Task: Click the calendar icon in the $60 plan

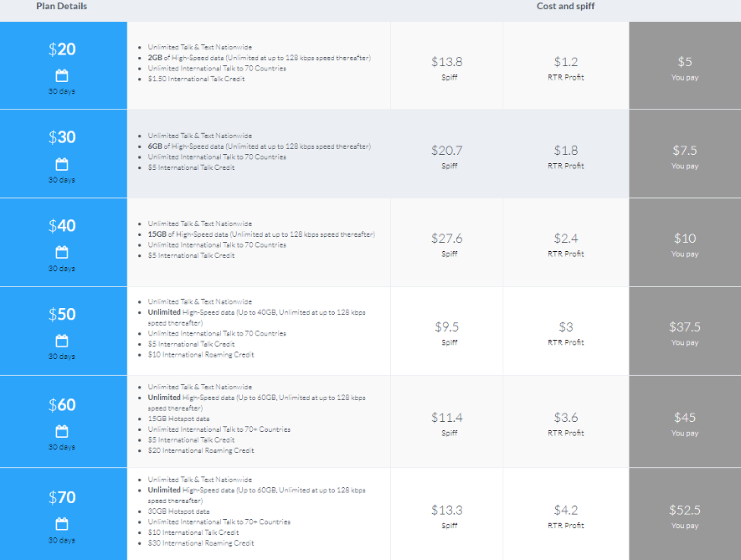Action: (x=62, y=431)
